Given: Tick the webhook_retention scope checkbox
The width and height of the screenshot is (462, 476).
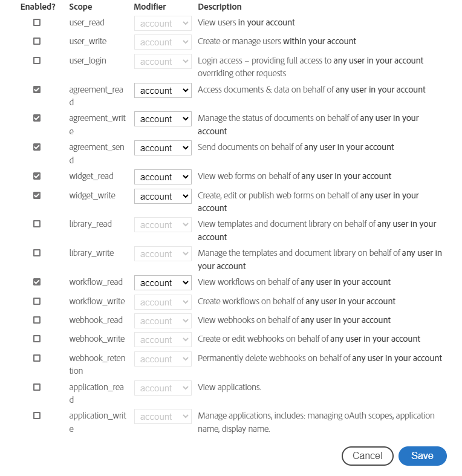Looking at the screenshot, I should coord(37,358).
